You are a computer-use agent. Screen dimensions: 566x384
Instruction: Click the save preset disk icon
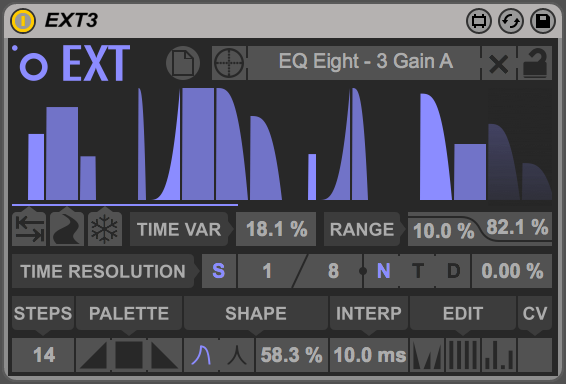[543, 21]
